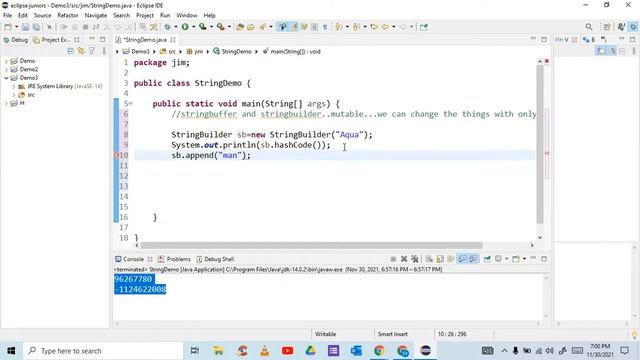
Task: Expand the Demo project tree node
Action: click(x=7, y=61)
